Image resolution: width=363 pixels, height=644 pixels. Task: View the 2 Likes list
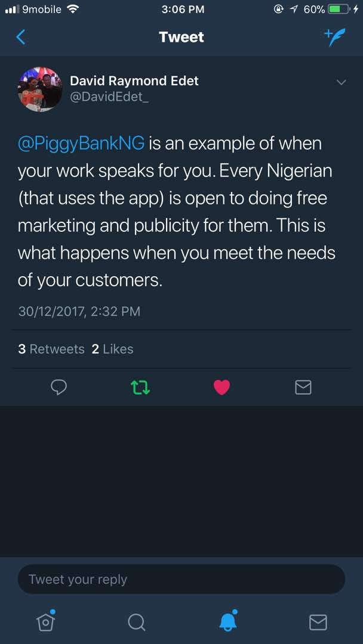click(x=112, y=349)
